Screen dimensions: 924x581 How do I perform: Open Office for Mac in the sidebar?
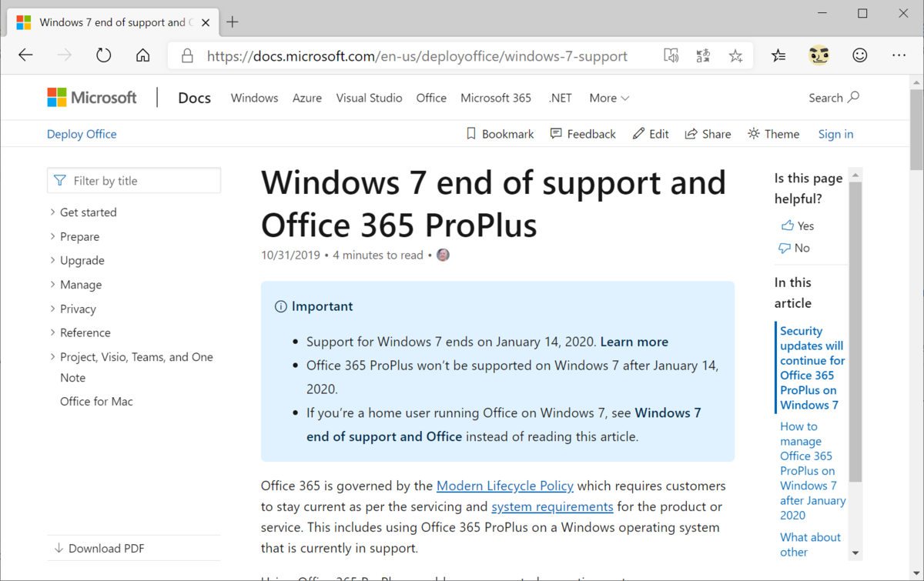(96, 402)
